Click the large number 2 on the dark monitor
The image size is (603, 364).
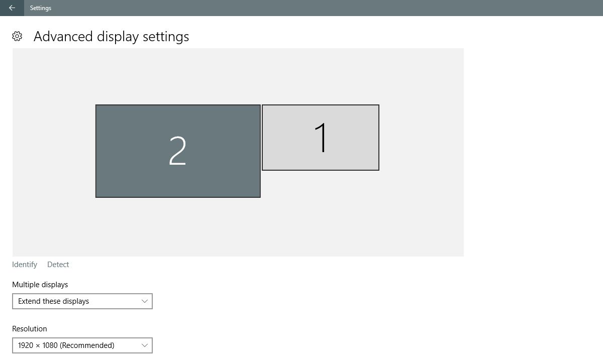178,151
